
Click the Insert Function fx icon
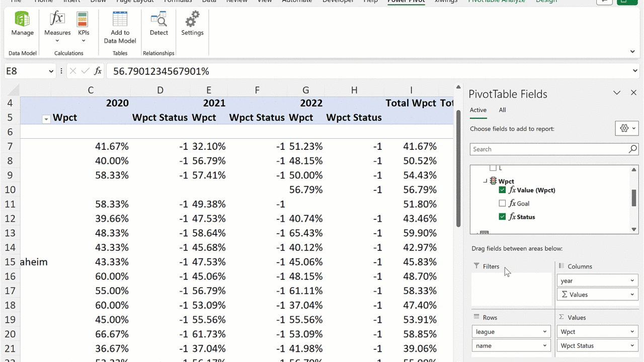click(x=98, y=71)
